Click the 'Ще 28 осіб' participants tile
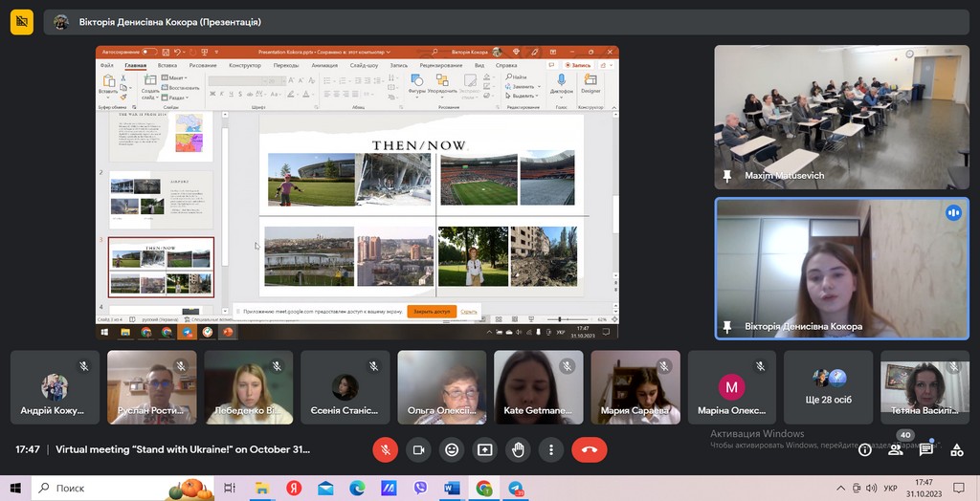Viewport: 980px width, 501px height. click(829, 387)
